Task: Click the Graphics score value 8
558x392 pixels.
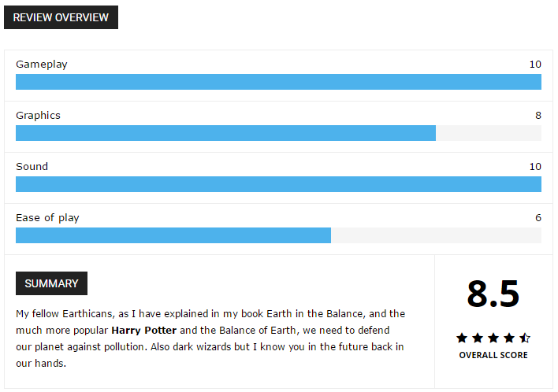Action: pyautogui.click(x=538, y=116)
